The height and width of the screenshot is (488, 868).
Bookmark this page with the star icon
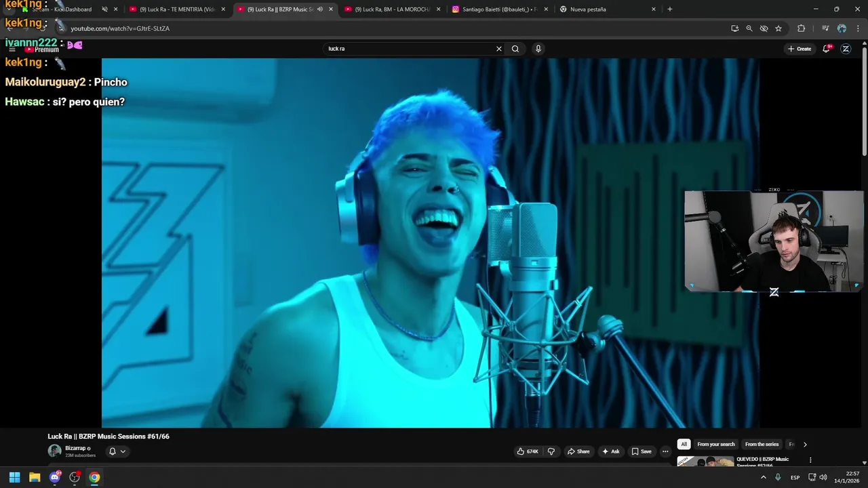pos(778,28)
